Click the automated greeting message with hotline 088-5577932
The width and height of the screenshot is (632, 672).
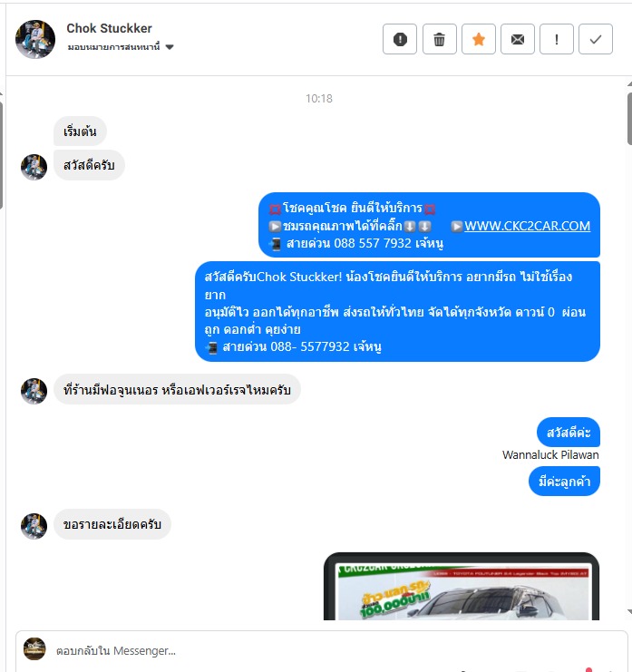coord(397,312)
